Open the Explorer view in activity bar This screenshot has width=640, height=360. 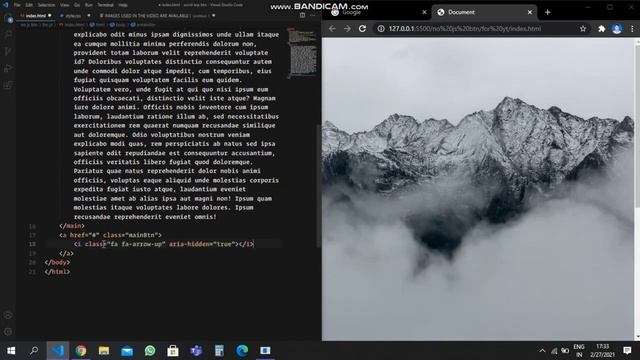click(8, 18)
